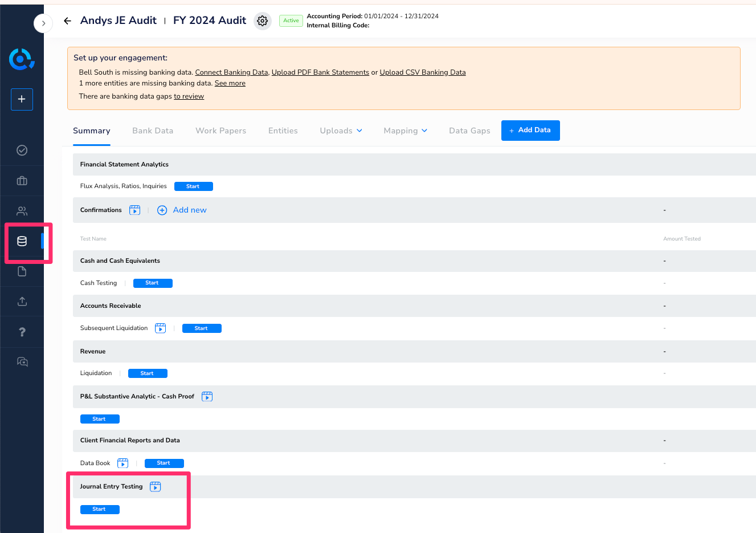Click the engagement settings gear icon
Viewport: 756px width, 533px height.
(x=262, y=21)
